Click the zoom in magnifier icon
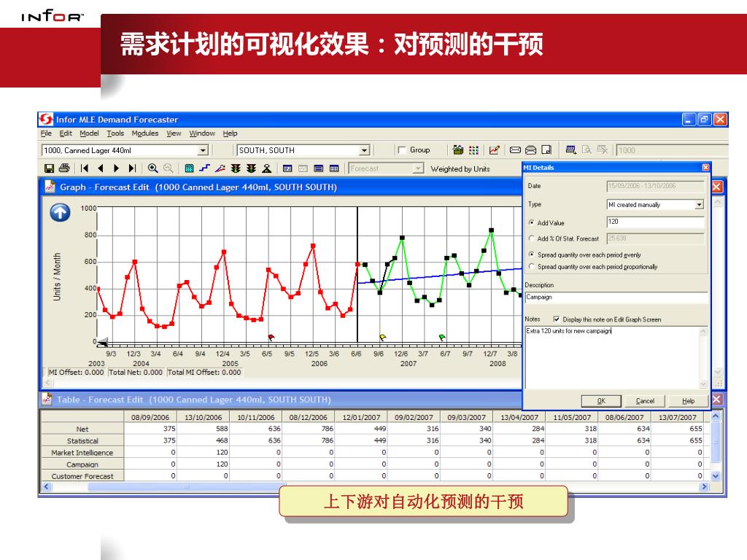Image resolution: width=747 pixels, height=560 pixels. point(153,168)
